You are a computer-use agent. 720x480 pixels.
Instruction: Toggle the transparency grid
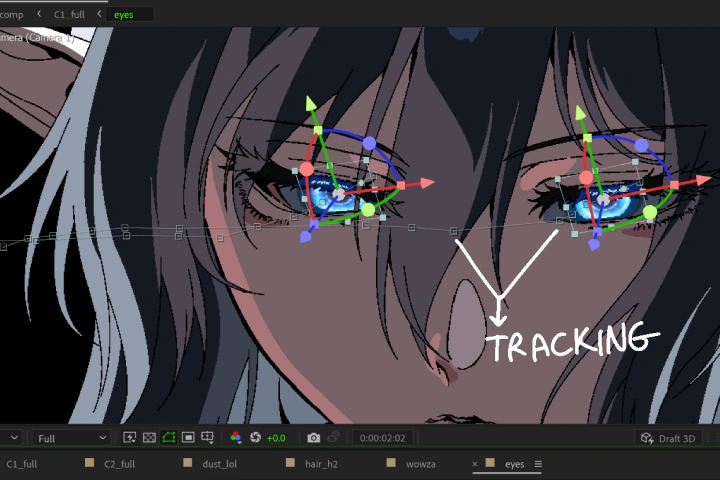tap(149, 438)
